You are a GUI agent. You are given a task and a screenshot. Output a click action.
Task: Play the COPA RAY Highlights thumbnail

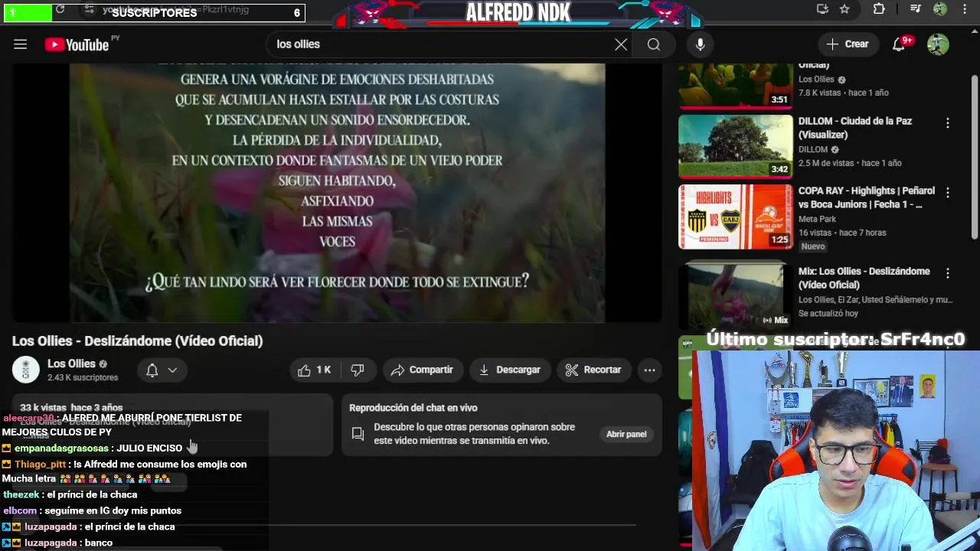click(x=736, y=217)
